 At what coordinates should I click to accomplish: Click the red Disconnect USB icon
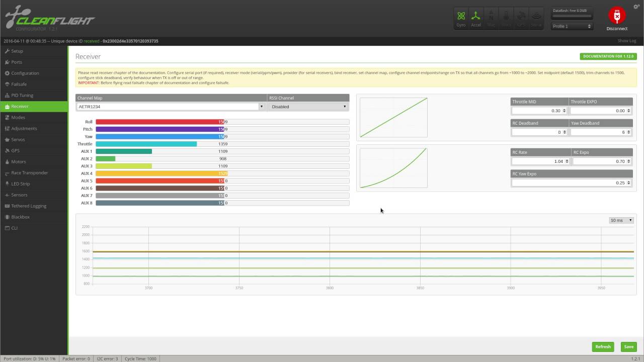tap(617, 16)
